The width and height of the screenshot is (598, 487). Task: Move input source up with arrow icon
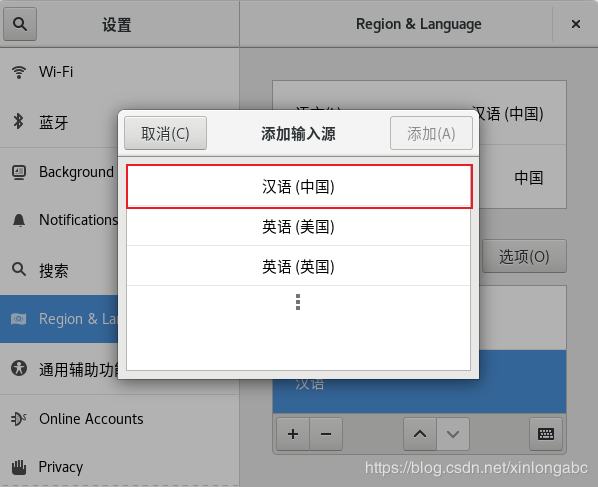tap(420, 434)
